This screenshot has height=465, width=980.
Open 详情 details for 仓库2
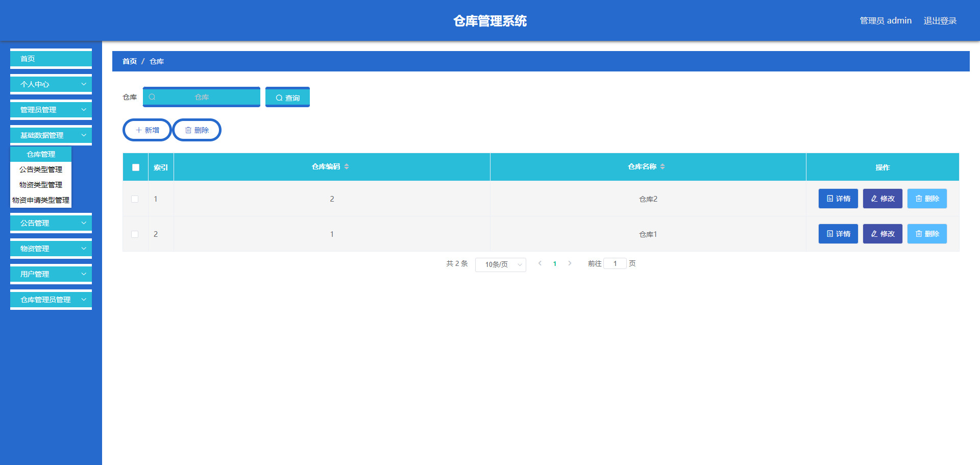[x=838, y=199]
